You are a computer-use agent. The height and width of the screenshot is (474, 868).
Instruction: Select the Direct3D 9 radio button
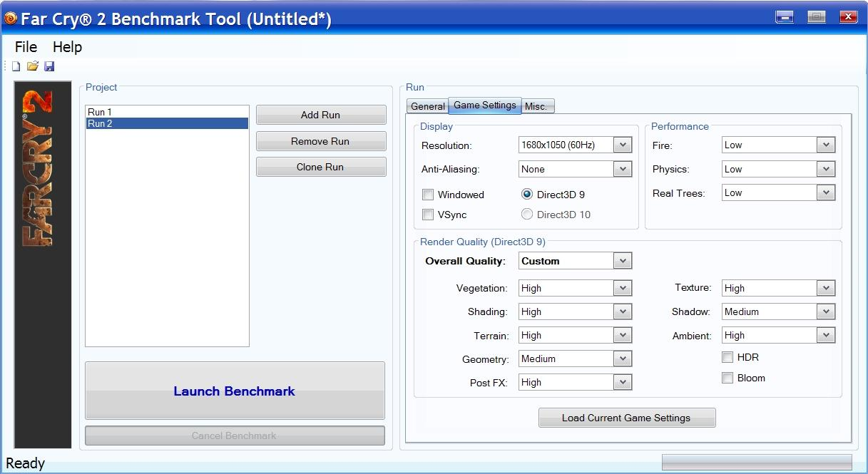tap(527, 194)
